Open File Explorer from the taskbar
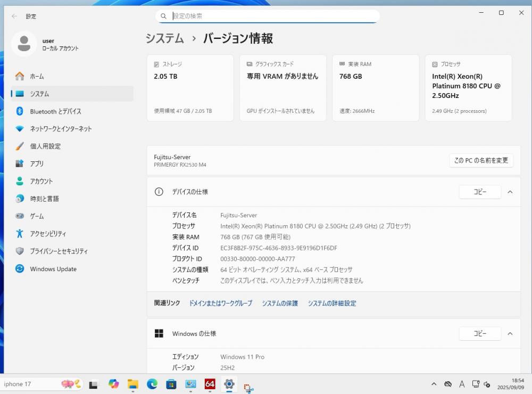The height and width of the screenshot is (394, 532). pos(132,384)
